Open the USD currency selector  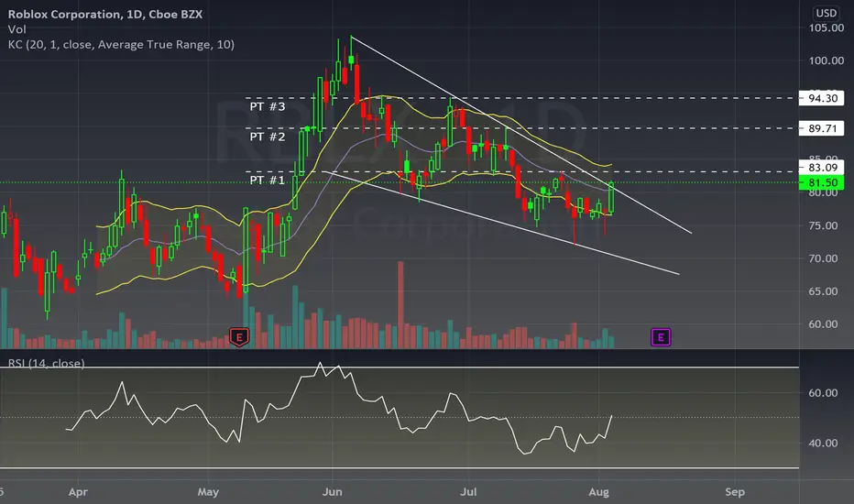(x=826, y=13)
